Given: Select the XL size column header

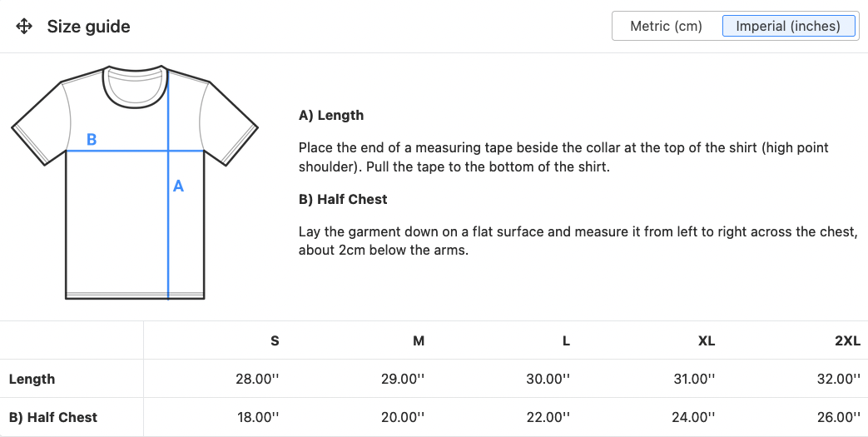Looking at the screenshot, I should tap(707, 340).
